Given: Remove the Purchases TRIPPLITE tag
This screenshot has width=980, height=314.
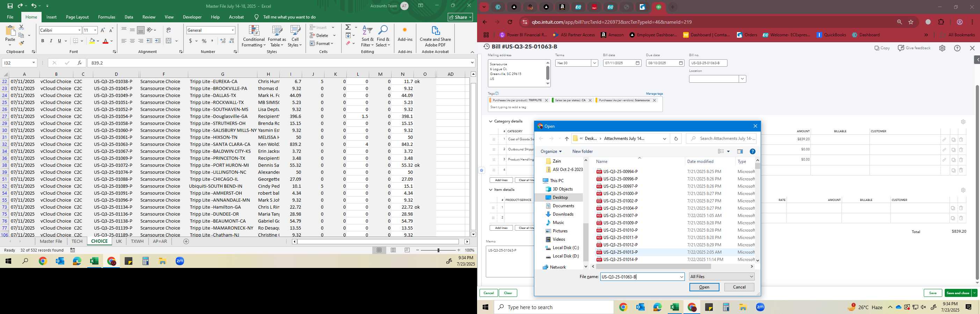Looking at the screenshot, I should tap(546, 100).
